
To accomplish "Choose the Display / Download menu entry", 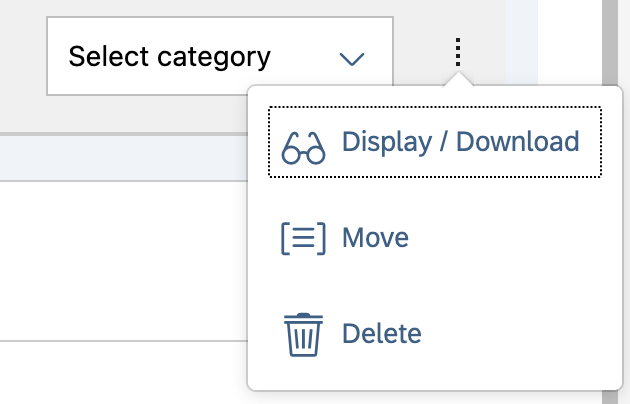I will 434,142.
